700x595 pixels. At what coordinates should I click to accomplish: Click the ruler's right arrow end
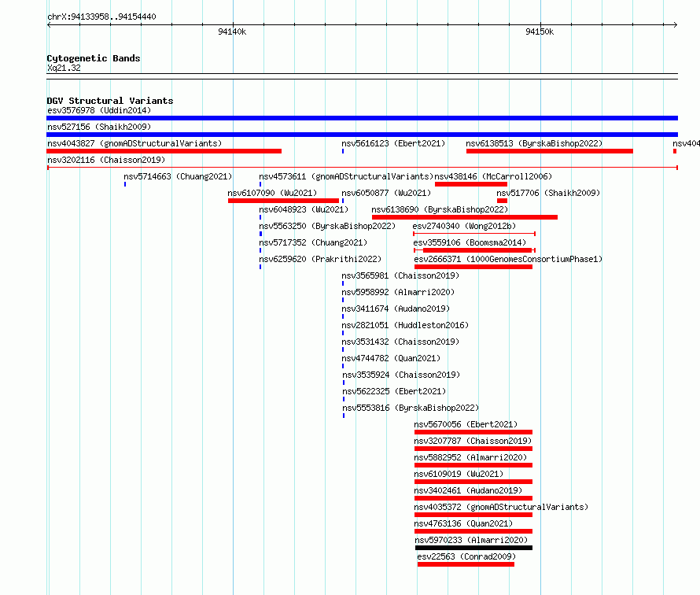[676, 25]
